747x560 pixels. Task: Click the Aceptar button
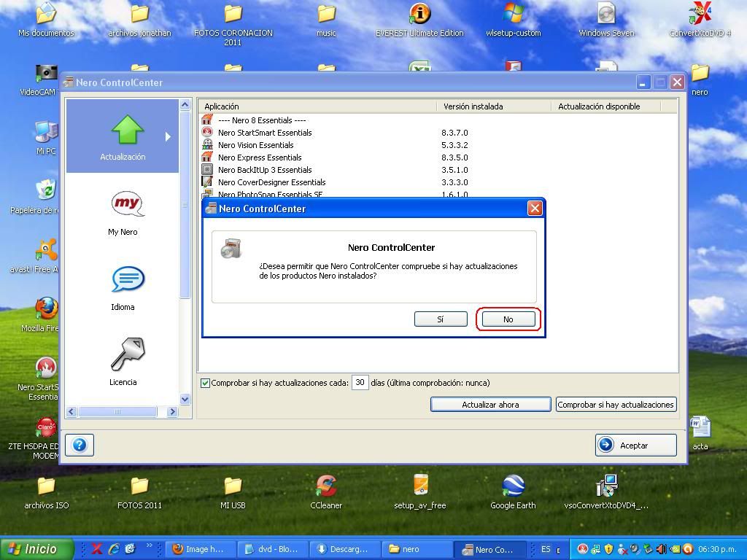[636, 446]
